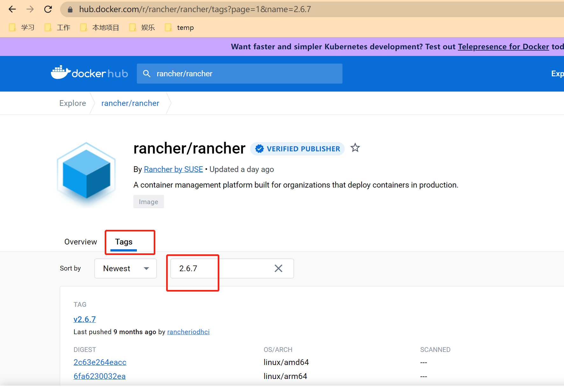Screen dimensions: 564x392
Task: Go to Docker Hub home via logo
Action: coord(89,73)
